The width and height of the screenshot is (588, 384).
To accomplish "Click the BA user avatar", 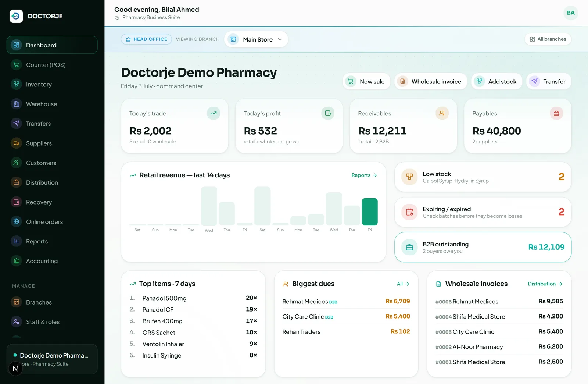I will coord(570,13).
